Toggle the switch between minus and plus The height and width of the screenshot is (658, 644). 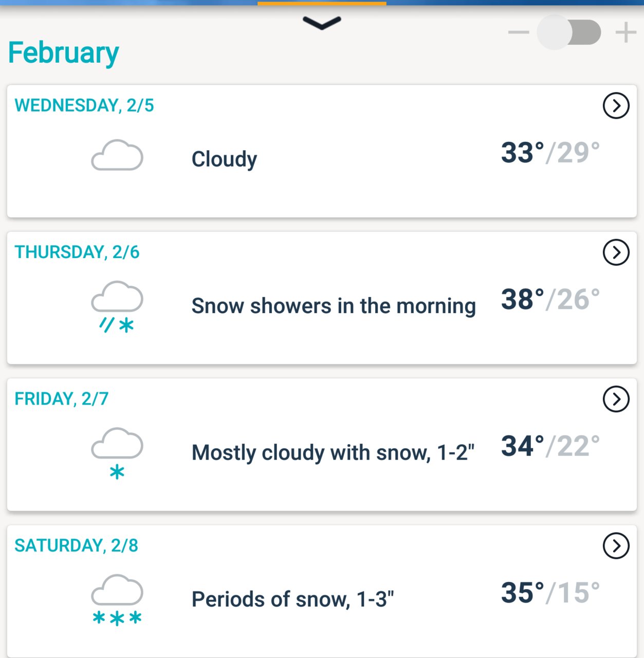(x=569, y=32)
